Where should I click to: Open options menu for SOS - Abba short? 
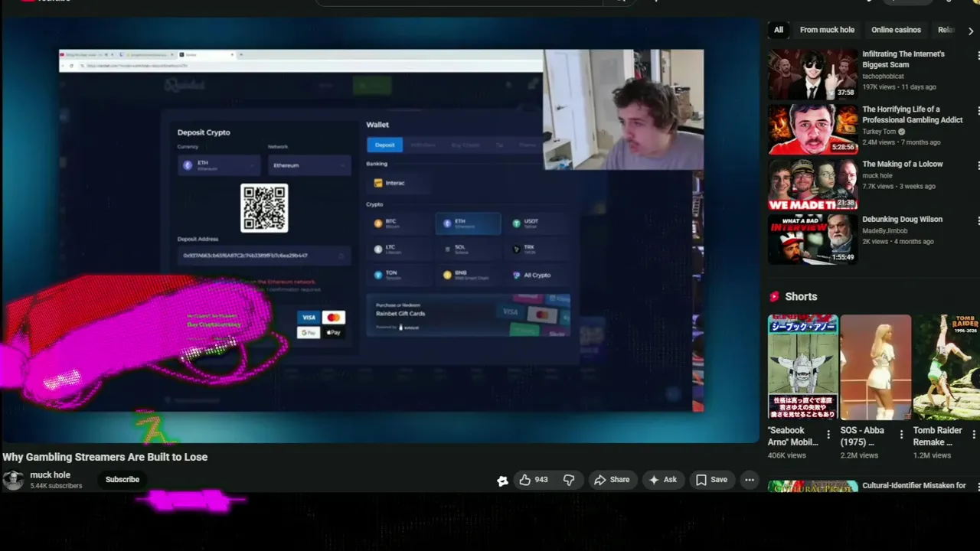tap(900, 435)
